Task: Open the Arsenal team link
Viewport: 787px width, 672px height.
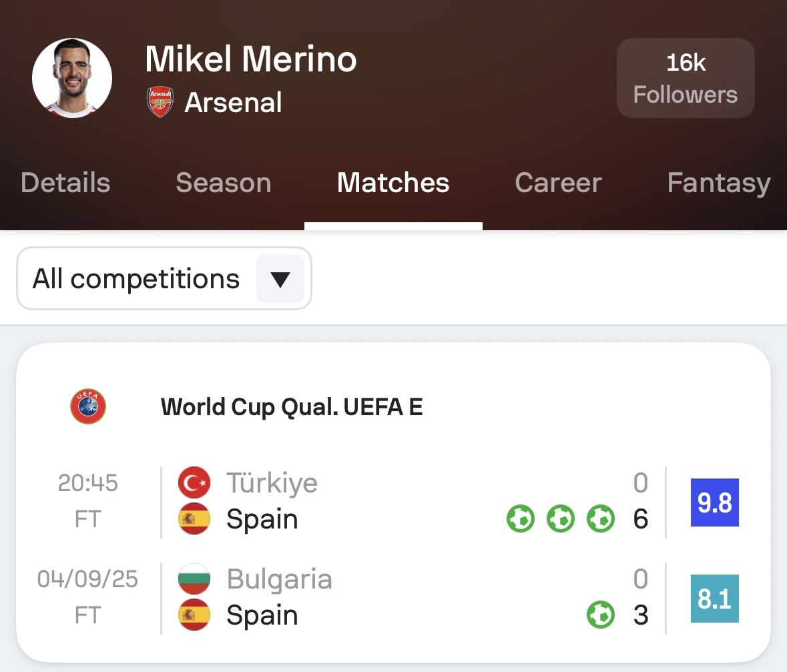Action: tap(233, 102)
